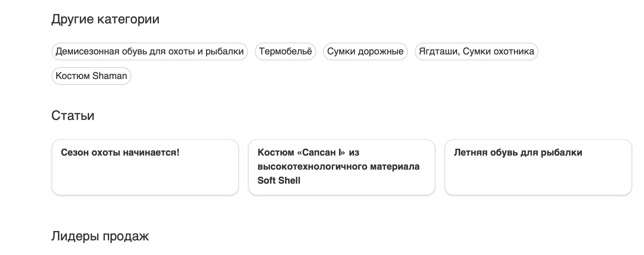Image resolution: width=644 pixels, height=255 pixels.
Task: Open the article Сезон охоты начинается!
Action: pos(120,153)
